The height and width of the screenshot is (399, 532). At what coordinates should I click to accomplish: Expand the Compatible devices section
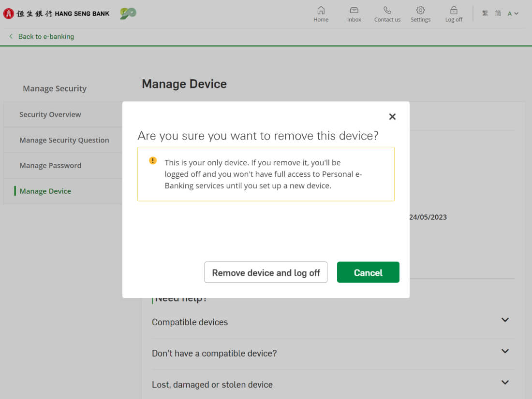[505, 320]
